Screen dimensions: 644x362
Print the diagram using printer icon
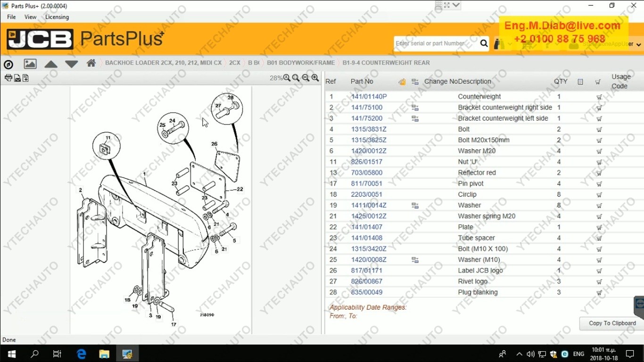[x=8, y=78]
